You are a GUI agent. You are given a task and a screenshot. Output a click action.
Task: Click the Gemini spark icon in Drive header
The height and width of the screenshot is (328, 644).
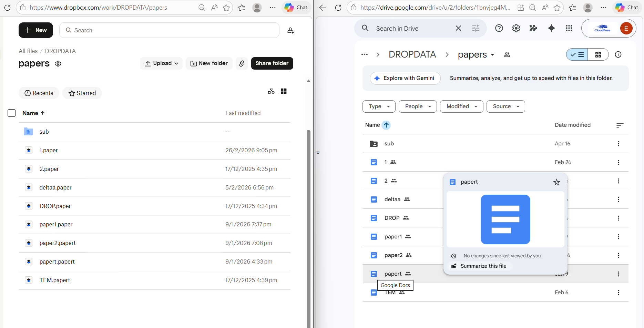[551, 28]
